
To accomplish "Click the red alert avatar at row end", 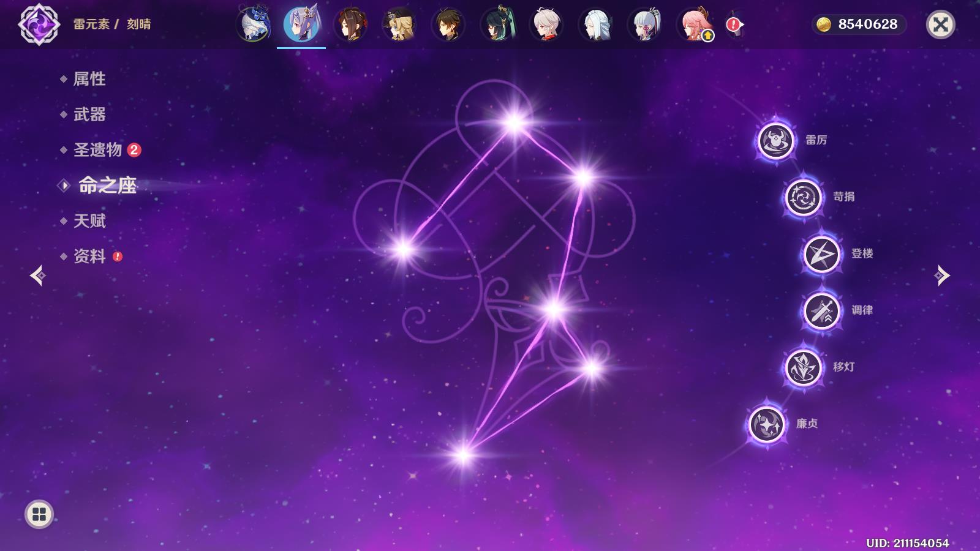I will [x=734, y=24].
